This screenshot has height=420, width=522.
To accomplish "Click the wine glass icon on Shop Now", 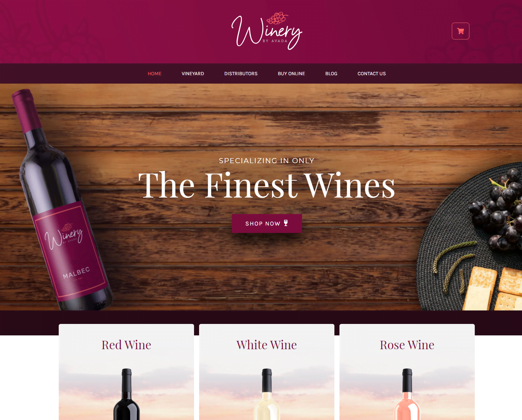I will [286, 223].
